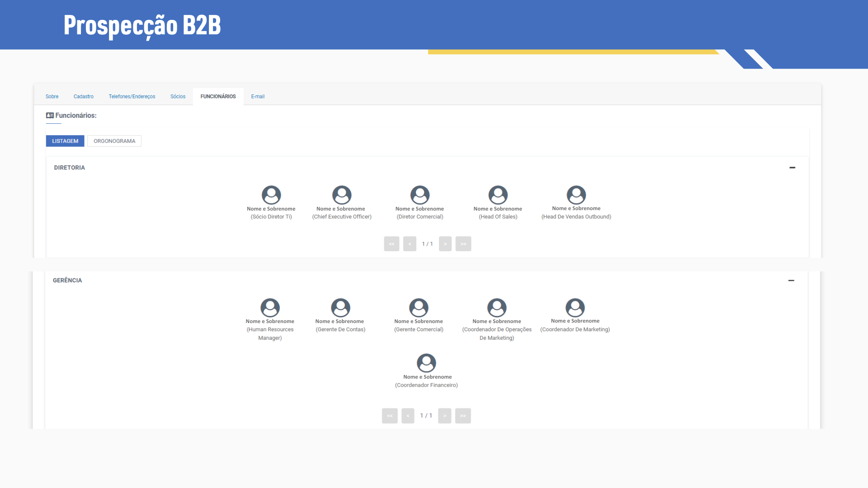Jump to last page in Gerência pagination

463,416
